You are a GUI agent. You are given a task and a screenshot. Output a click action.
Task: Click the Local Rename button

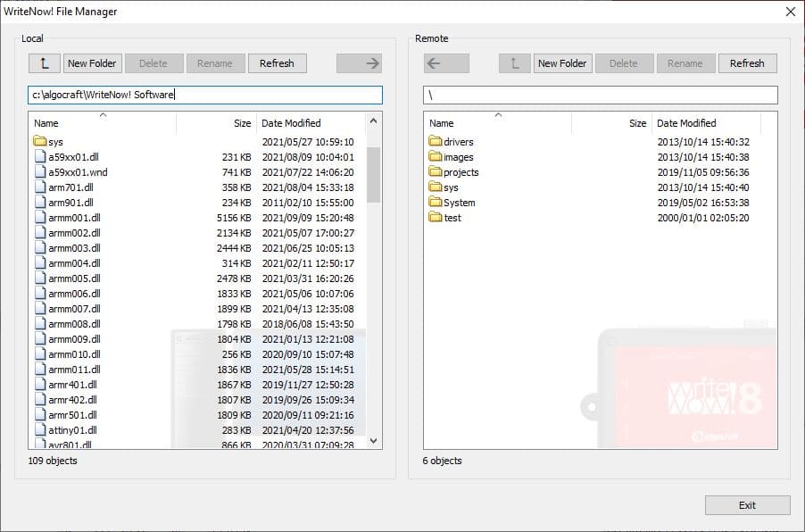[x=216, y=63]
